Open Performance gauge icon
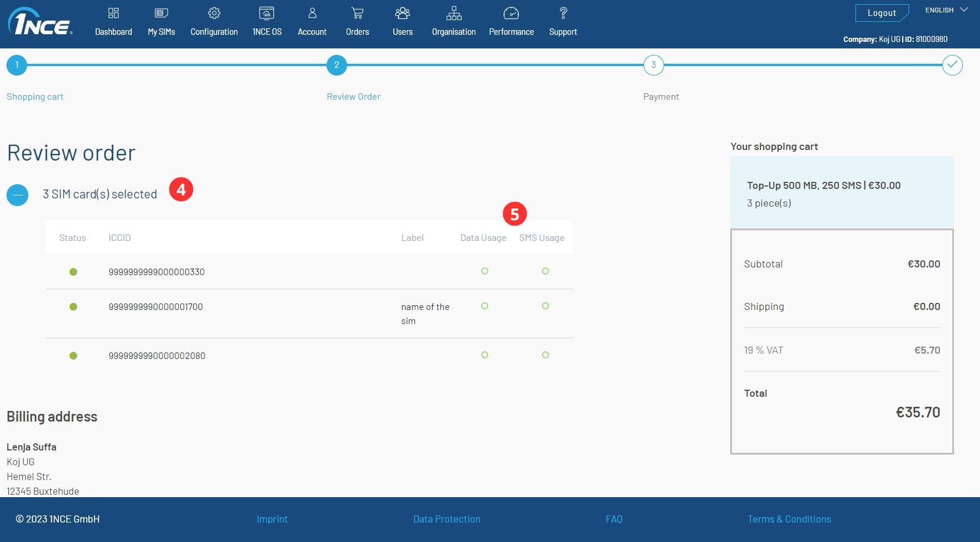Screen dimensions: 980x542 pyautogui.click(x=511, y=13)
